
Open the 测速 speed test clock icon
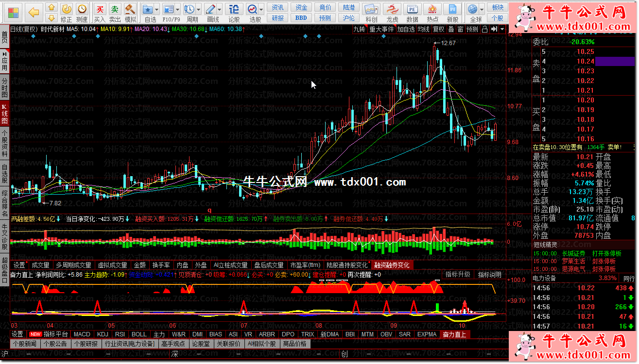[x=82, y=12]
